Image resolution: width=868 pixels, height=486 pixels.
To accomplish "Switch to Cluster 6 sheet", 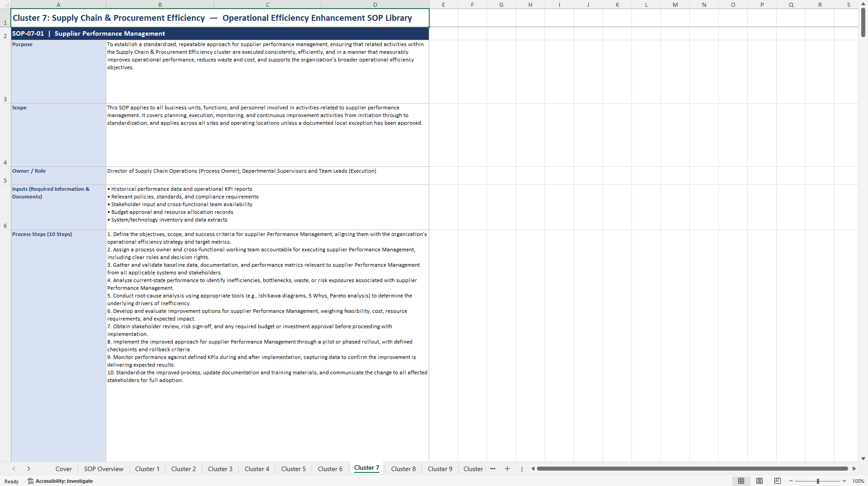I will [x=330, y=469].
